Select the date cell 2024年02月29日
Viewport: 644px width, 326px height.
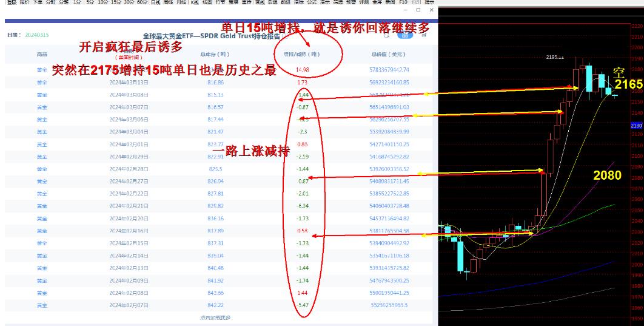pyautogui.click(x=129, y=156)
